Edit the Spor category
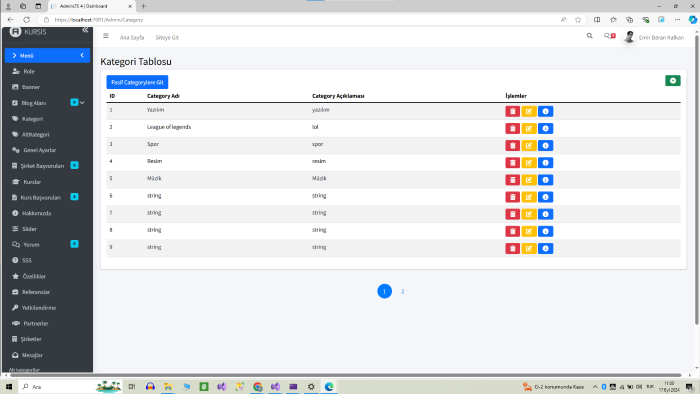 529,145
